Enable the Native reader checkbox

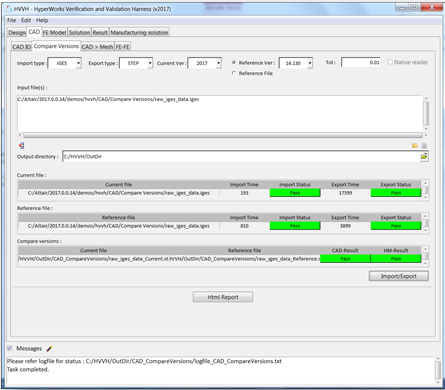(390, 62)
